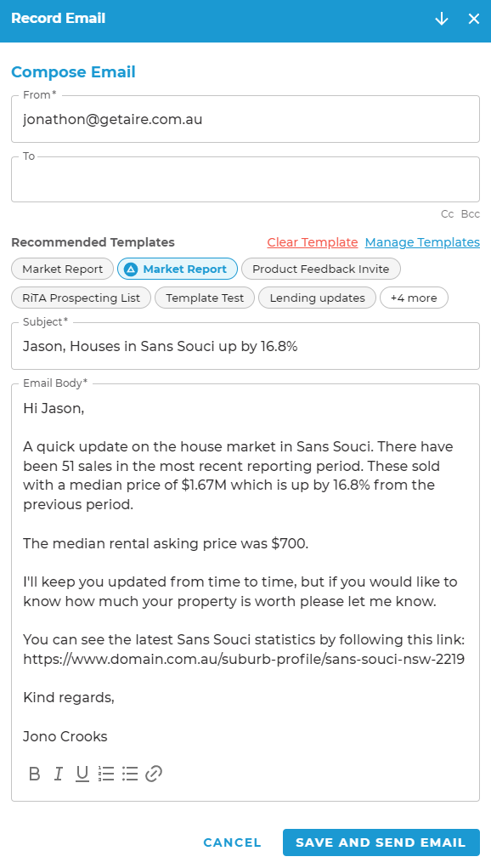Click Save and Send Email button
The width and height of the screenshot is (491, 868).
[x=381, y=842]
